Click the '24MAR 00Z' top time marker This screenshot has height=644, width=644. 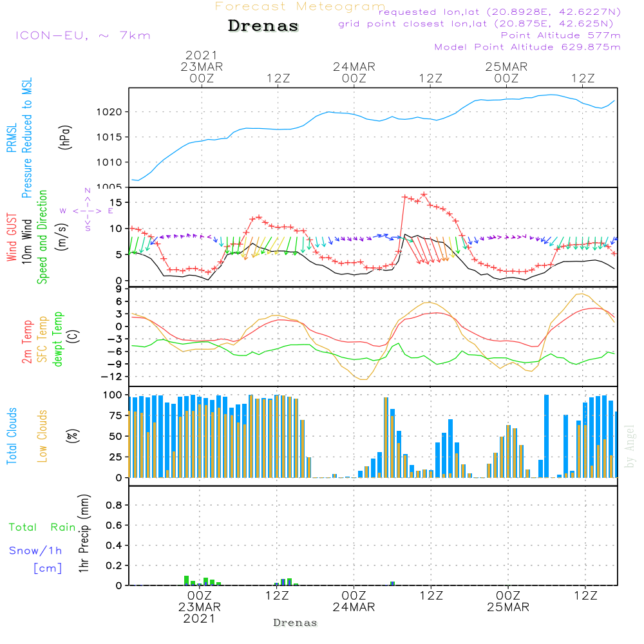354,72
